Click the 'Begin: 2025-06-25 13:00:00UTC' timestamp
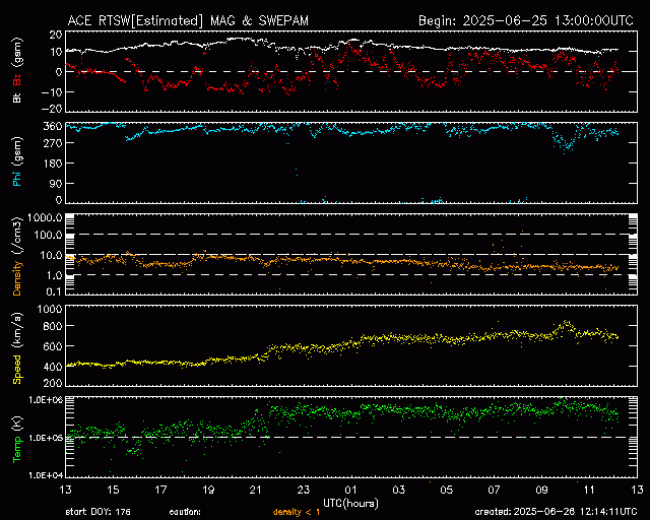This screenshot has height=520, width=650. (x=526, y=20)
